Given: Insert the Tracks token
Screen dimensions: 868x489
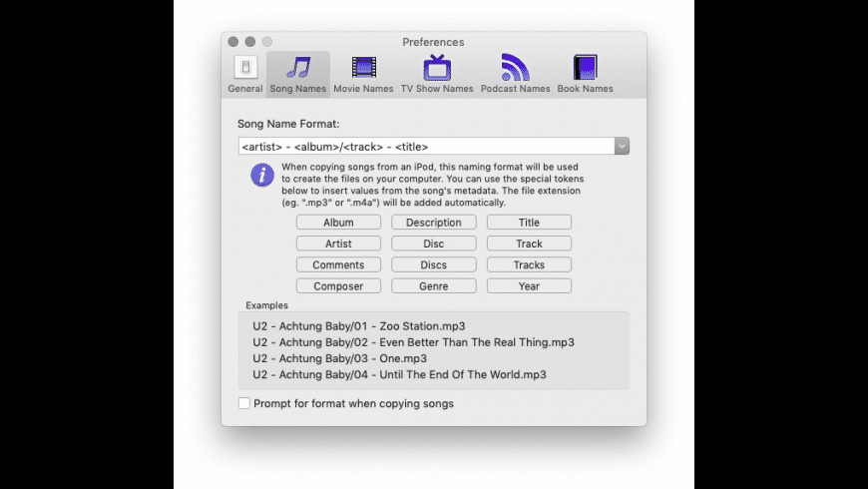Looking at the screenshot, I should (x=529, y=264).
